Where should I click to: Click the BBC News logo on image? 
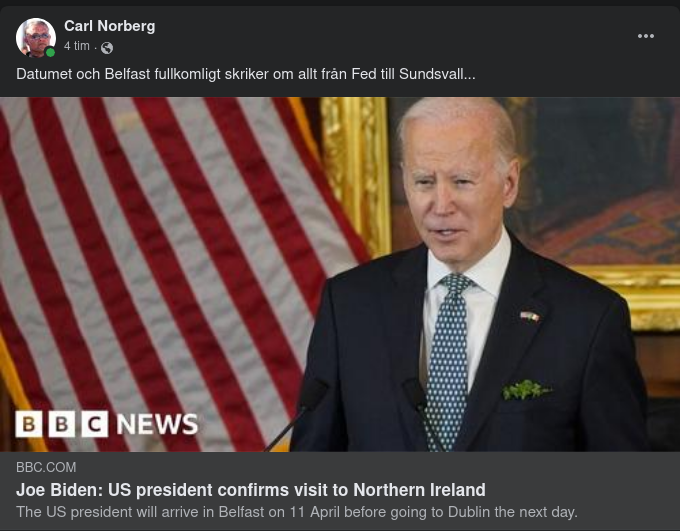(x=107, y=424)
